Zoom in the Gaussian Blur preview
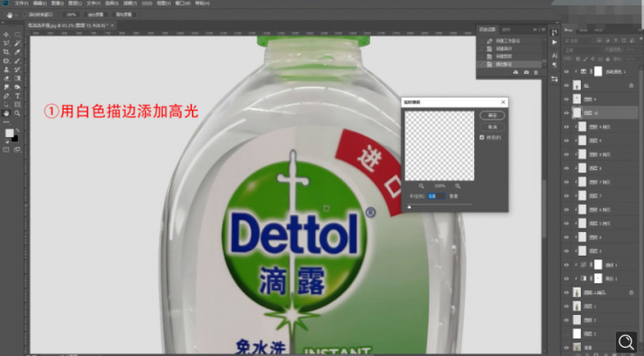The width and height of the screenshot is (644, 356). (x=458, y=186)
